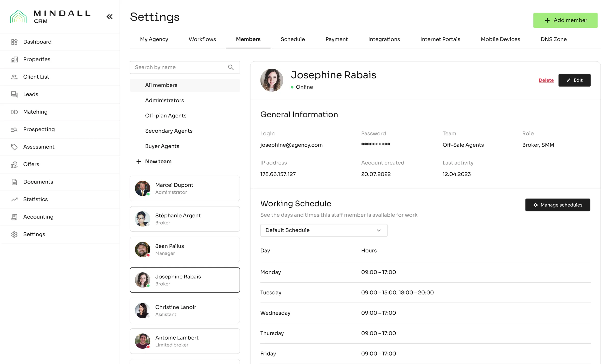Open the Default Schedule dropdown
Viewport: 611px width, 364px height.
[x=323, y=230]
